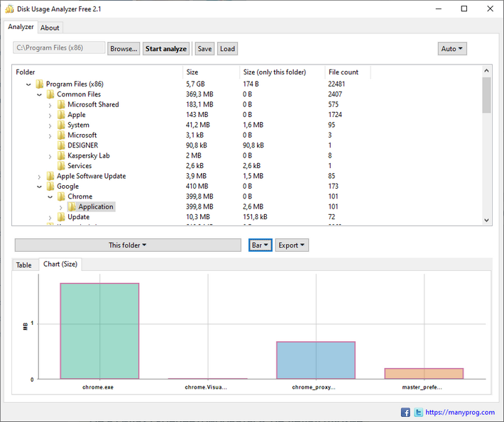
Task: Click the Browse... button
Action: [x=124, y=49]
